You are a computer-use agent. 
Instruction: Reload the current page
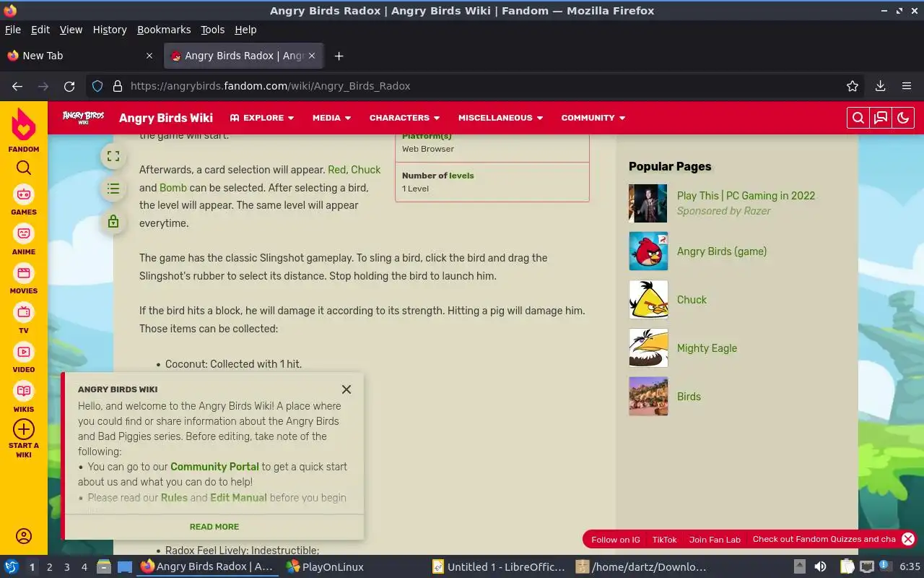point(69,86)
